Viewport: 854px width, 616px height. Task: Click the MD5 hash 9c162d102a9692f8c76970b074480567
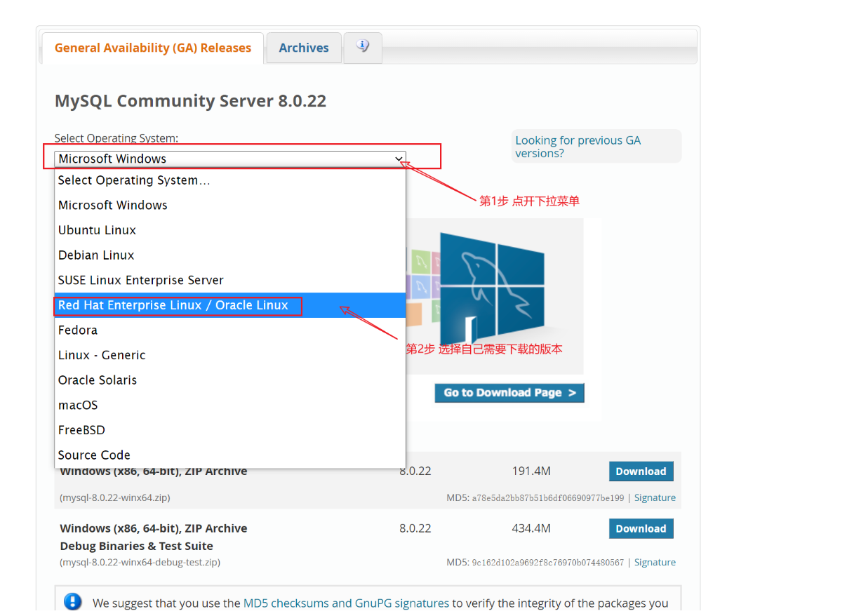pyautogui.click(x=547, y=563)
